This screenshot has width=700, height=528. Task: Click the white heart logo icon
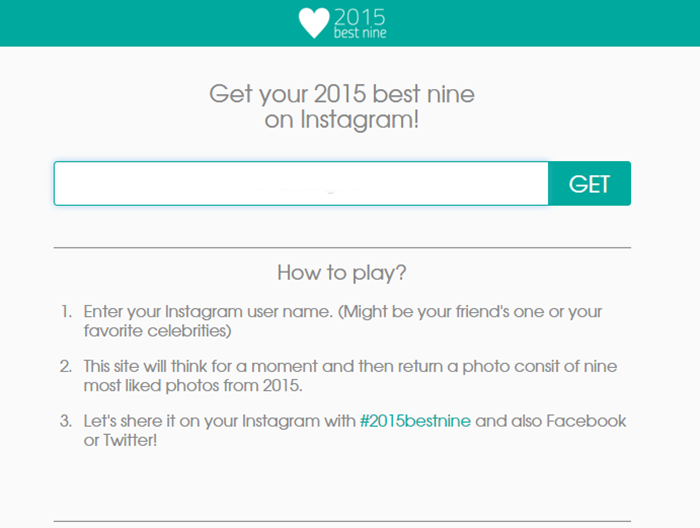(314, 23)
